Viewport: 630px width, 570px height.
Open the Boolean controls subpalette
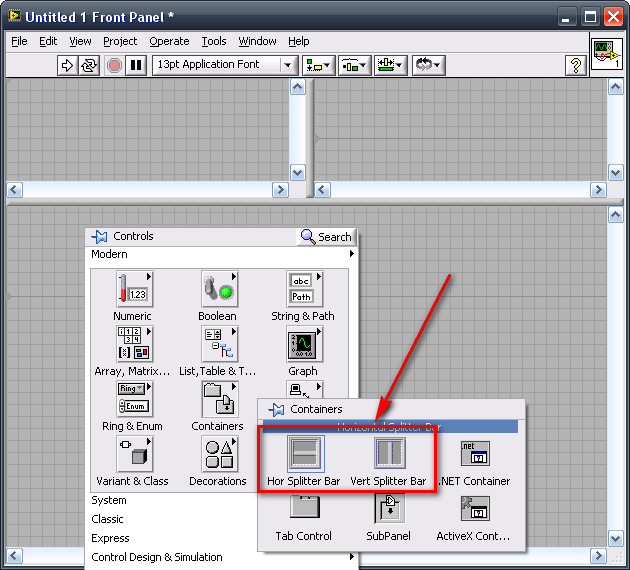(217, 290)
